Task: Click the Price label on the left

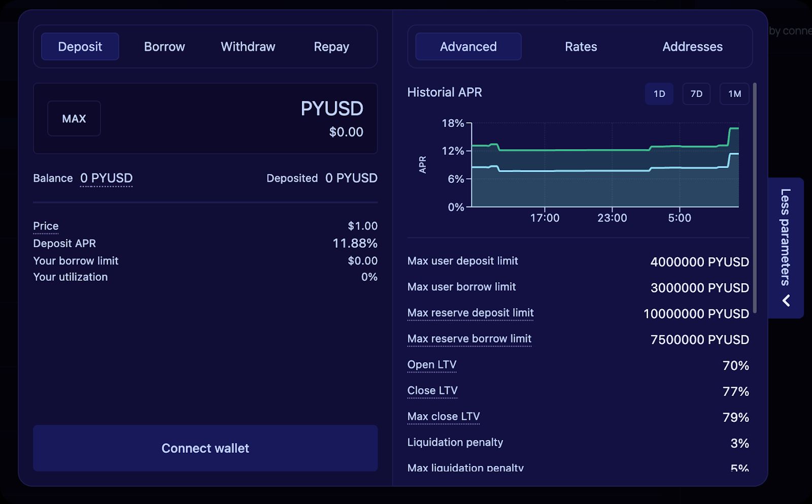Action: pos(46,226)
